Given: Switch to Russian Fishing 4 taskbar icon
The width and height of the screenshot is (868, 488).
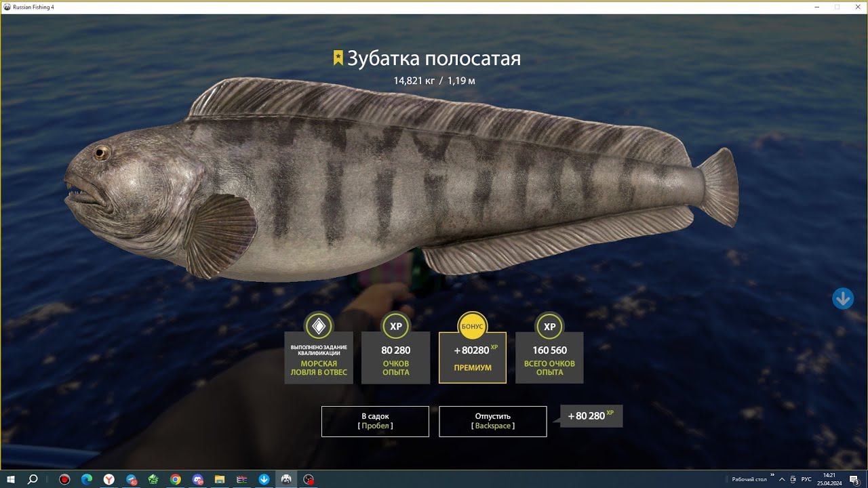Looking at the screenshot, I should click(286, 479).
